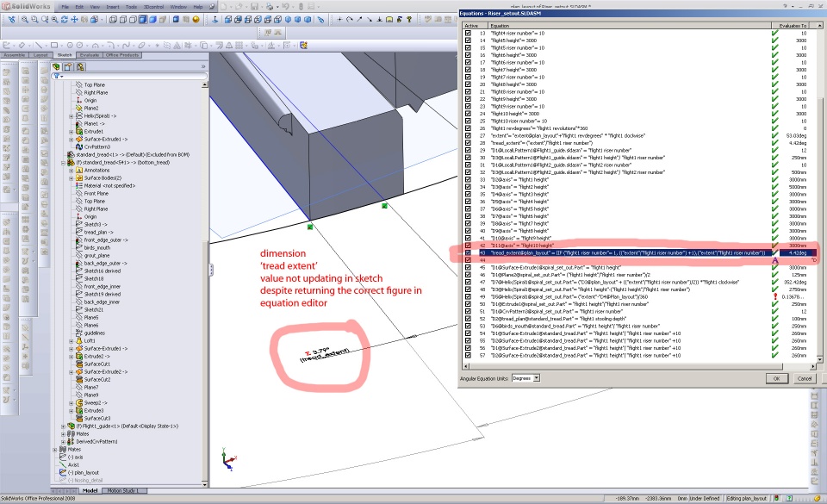Click the filter funnel icon in tree
The height and width of the screenshot is (504, 827).
(57, 77)
